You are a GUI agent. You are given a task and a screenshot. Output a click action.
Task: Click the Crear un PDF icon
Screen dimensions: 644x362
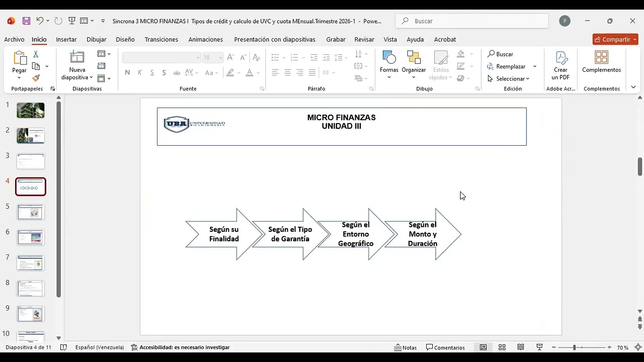pyautogui.click(x=560, y=58)
